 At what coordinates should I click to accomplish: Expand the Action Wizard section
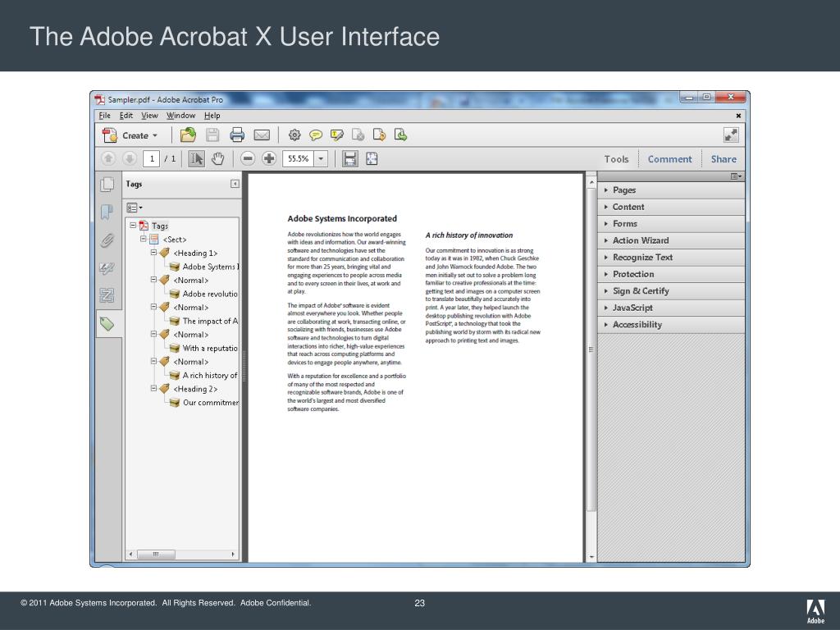pos(671,240)
